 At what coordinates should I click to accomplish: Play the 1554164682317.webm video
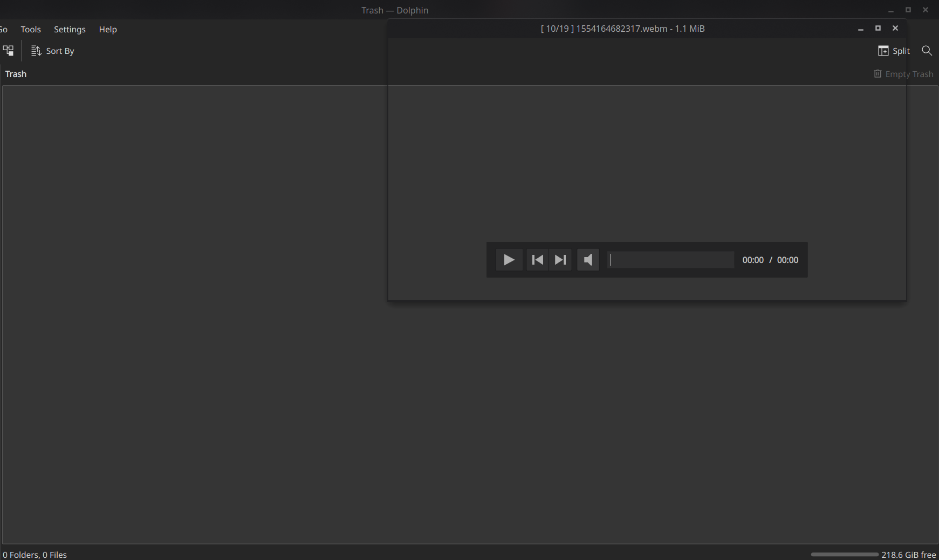tap(509, 259)
